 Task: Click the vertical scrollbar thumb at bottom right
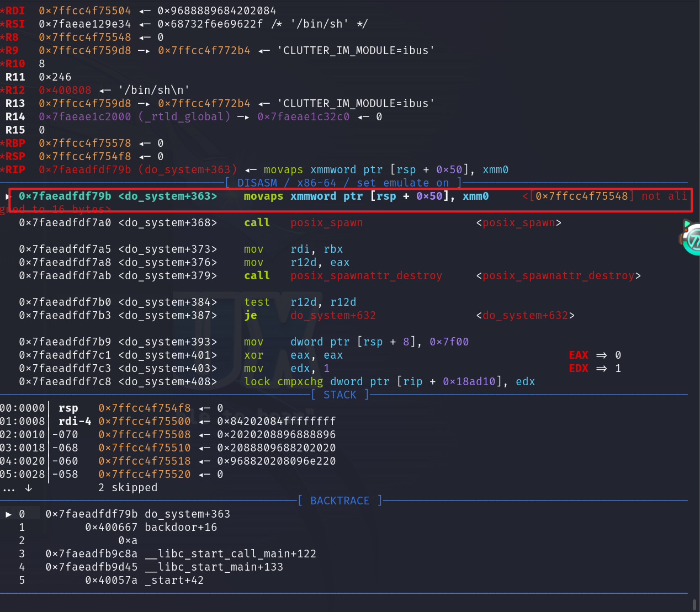pos(694,605)
